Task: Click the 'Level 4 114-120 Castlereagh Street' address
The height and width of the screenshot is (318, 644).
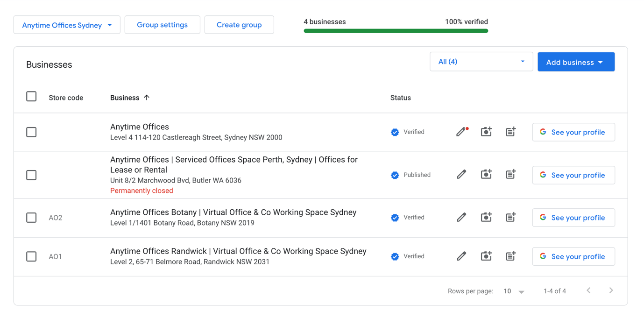Action: coord(196,137)
